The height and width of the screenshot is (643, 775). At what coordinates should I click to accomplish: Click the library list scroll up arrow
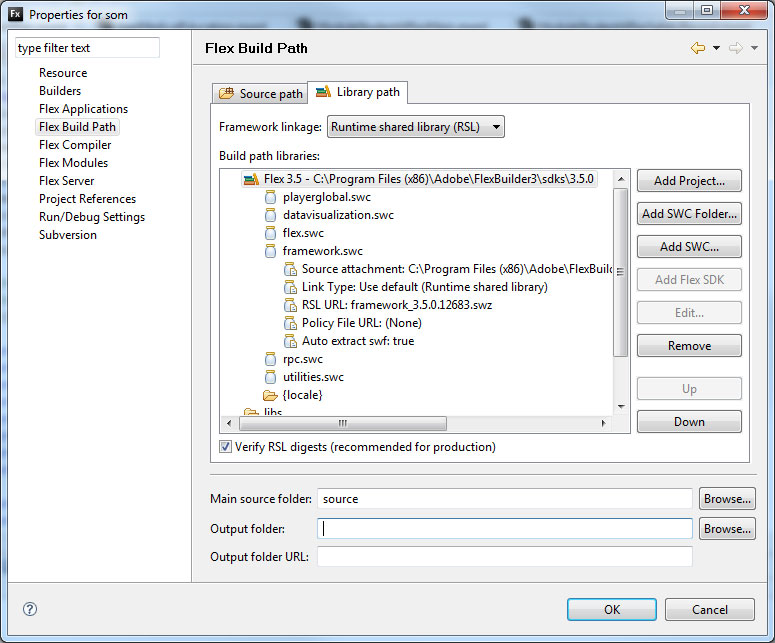[621, 179]
